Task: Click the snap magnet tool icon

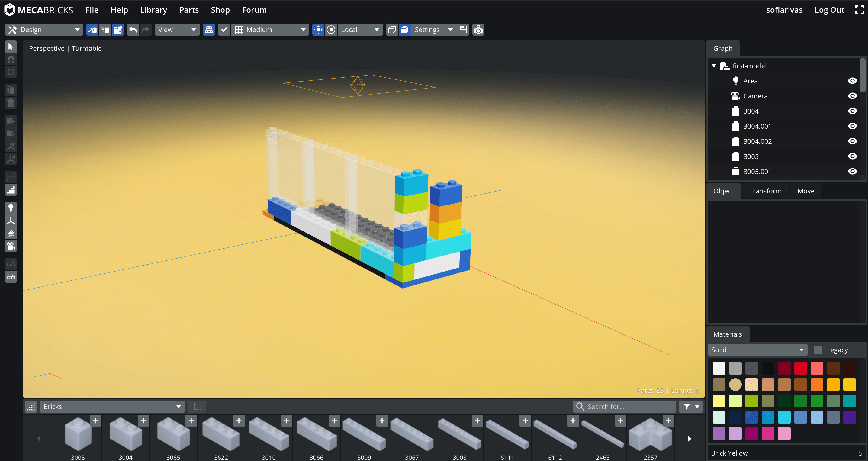Action: click(x=11, y=59)
